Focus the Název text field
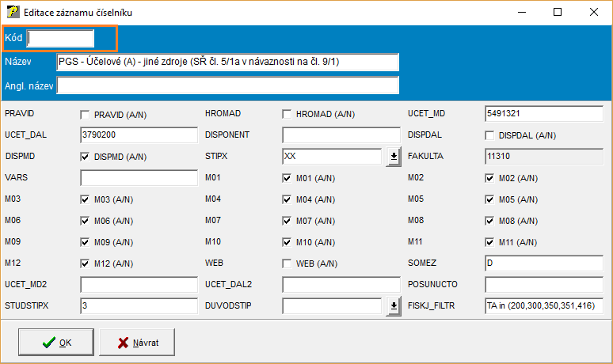Image resolution: width=613 pixels, height=364 pixels. [227, 62]
